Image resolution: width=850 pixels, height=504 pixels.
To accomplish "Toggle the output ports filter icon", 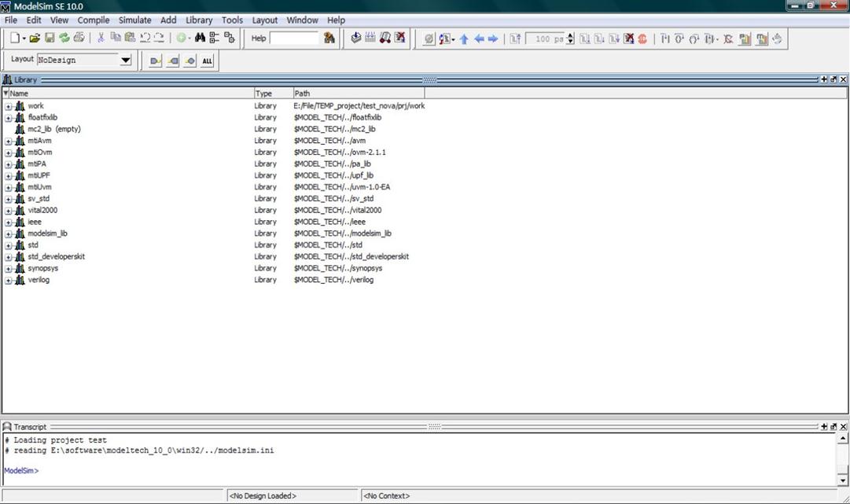I will (x=172, y=61).
